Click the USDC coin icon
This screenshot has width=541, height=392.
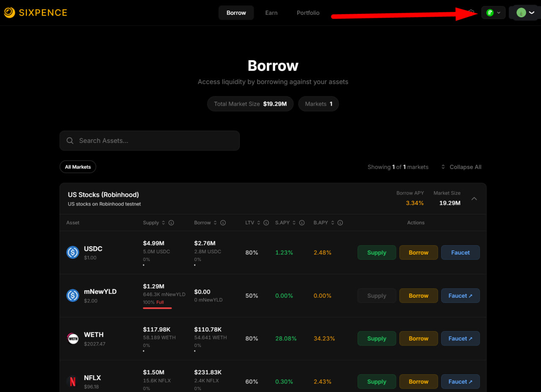73,252
